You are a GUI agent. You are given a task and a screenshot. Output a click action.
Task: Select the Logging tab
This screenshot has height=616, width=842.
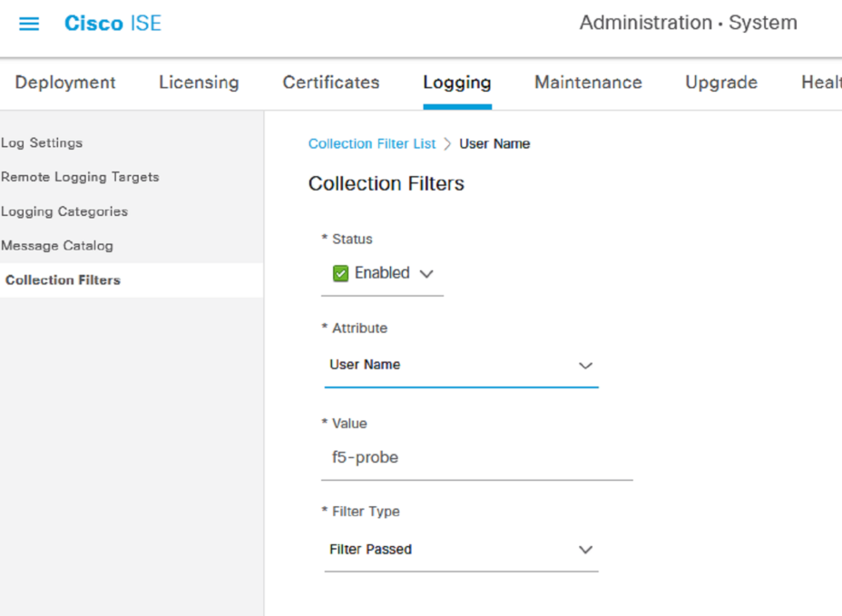point(457,83)
